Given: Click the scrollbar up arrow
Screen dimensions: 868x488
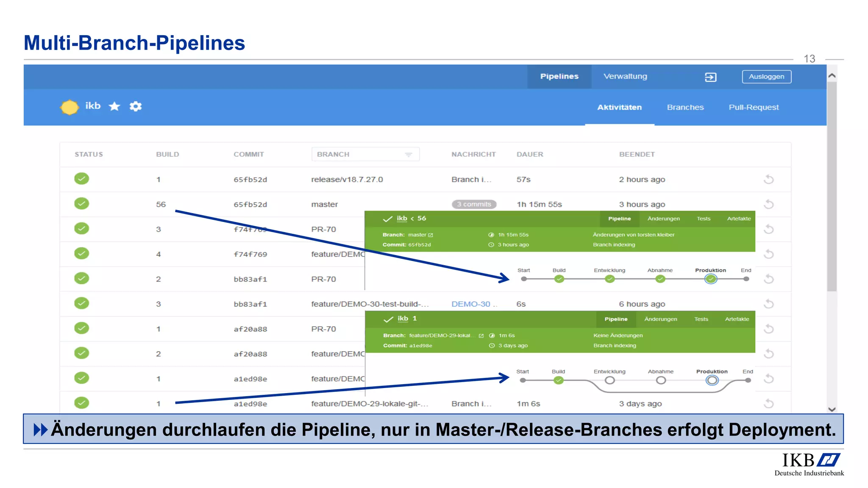Looking at the screenshot, I should [x=832, y=76].
